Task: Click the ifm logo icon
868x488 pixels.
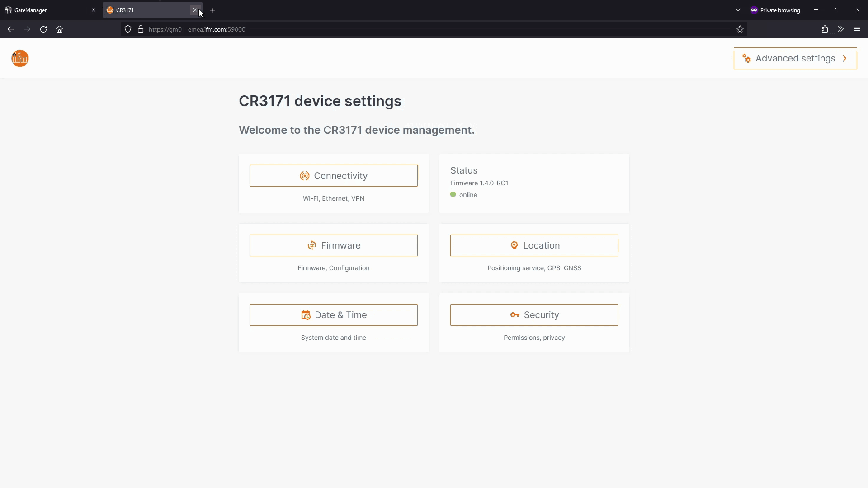Action: pos(20,58)
